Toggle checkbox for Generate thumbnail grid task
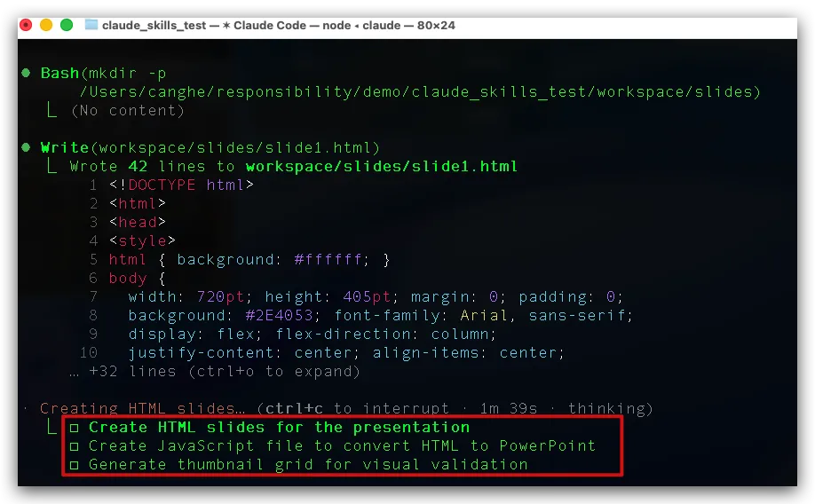 [x=75, y=465]
